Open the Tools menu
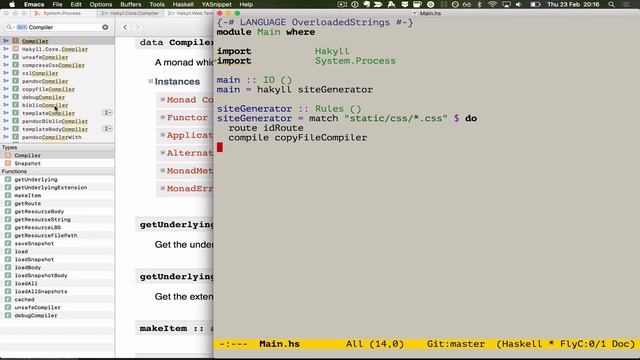This screenshot has width=640, height=360. (x=157, y=4)
